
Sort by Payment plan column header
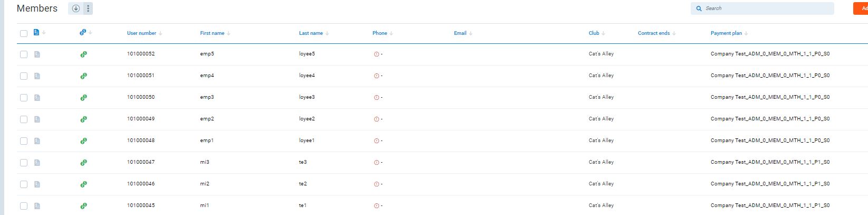tap(726, 33)
